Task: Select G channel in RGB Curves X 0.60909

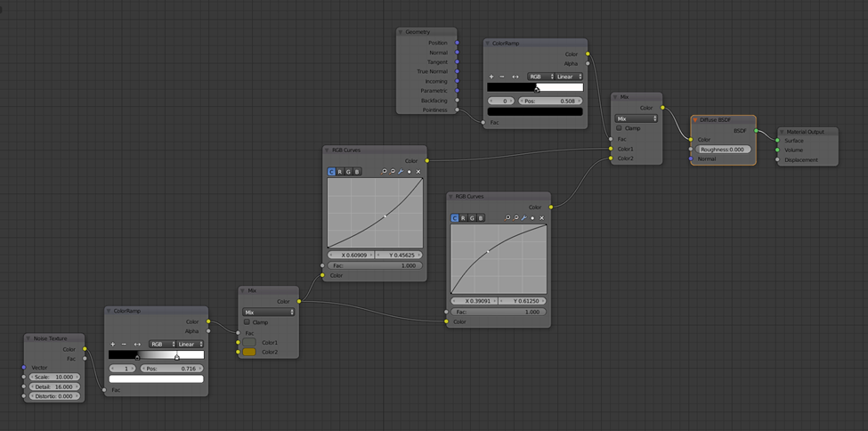Action: pyautogui.click(x=348, y=172)
